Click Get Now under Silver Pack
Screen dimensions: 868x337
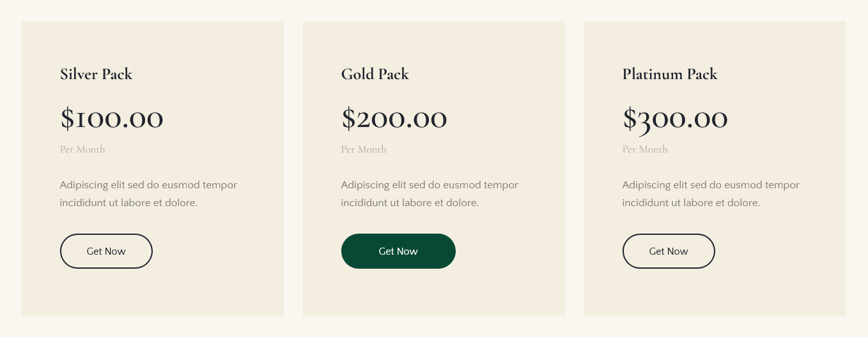pyautogui.click(x=106, y=251)
